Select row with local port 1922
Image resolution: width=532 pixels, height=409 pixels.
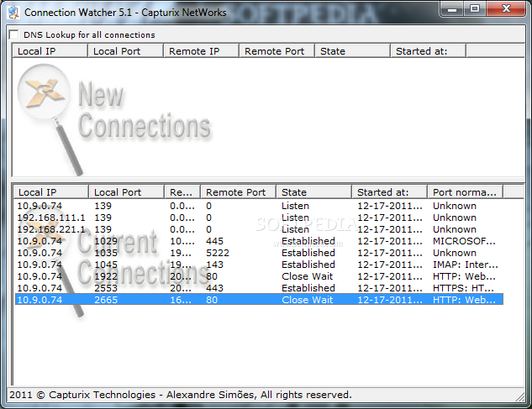259,276
